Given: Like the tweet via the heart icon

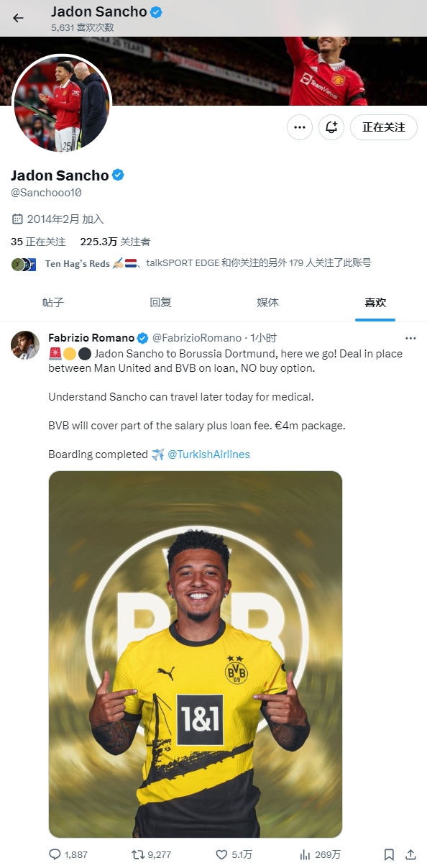Looking at the screenshot, I should click(x=222, y=854).
